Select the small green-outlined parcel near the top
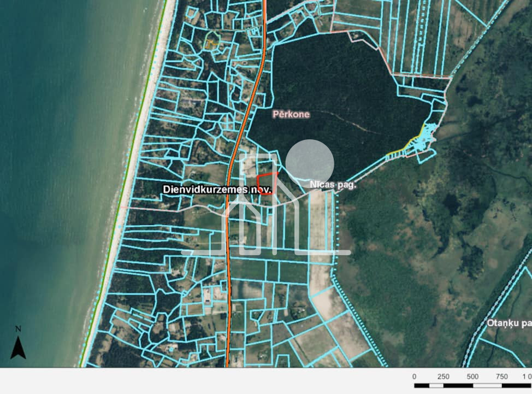Viewport: 532px width, 394px height. [212, 41]
